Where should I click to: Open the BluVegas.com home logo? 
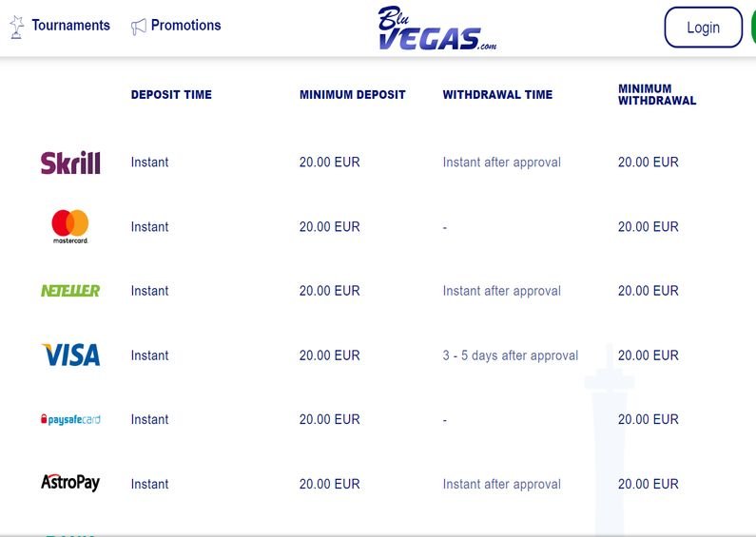coord(436,28)
